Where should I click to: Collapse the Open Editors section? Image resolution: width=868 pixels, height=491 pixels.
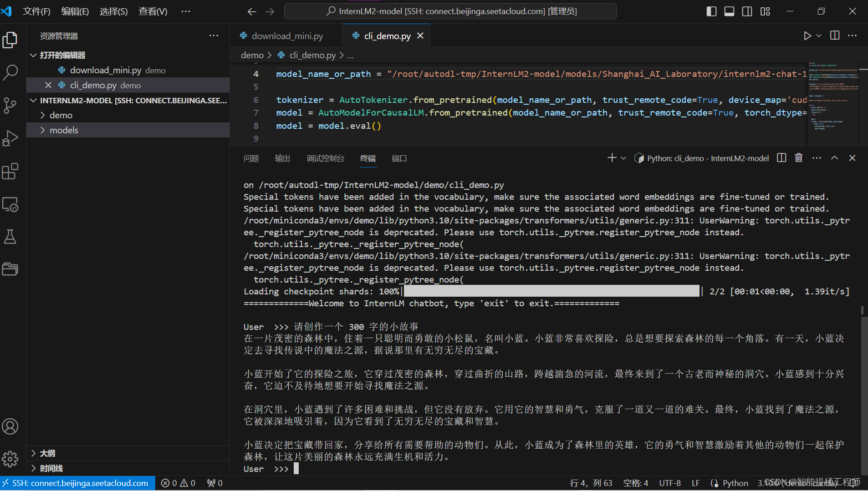(33, 55)
